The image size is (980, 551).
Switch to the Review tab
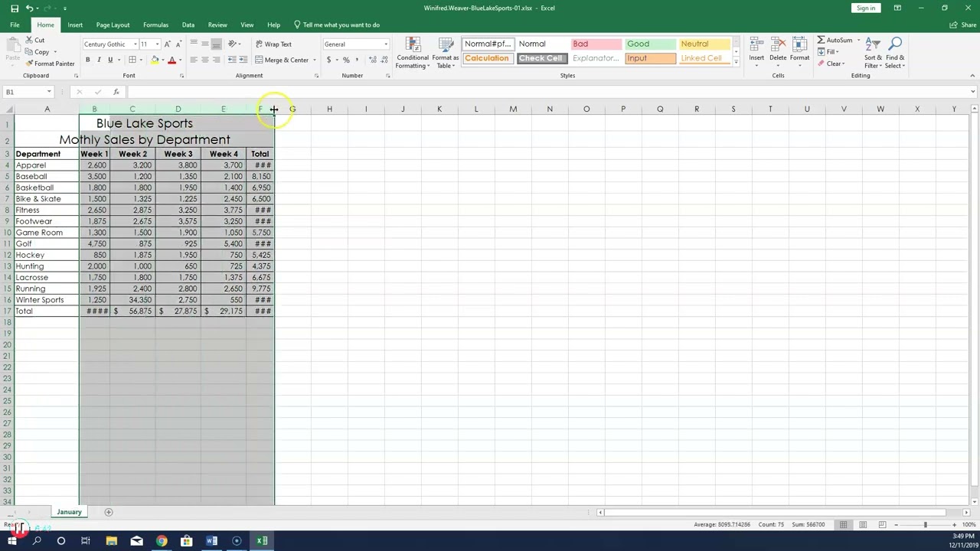[x=217, y=24]
